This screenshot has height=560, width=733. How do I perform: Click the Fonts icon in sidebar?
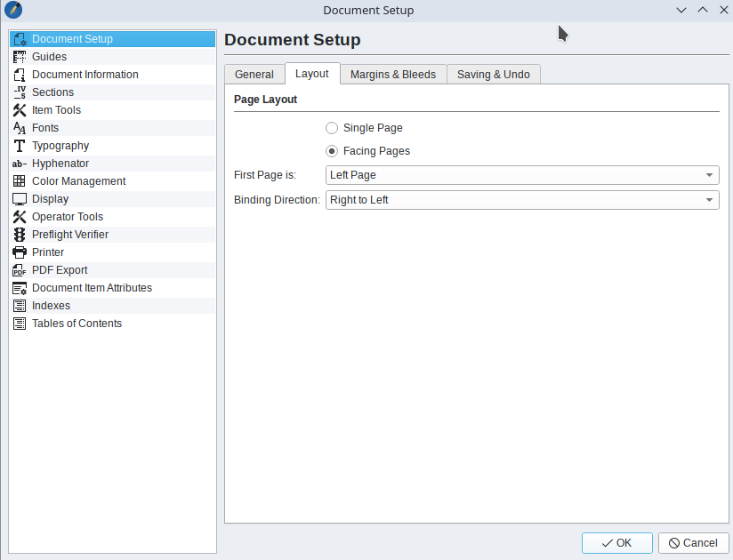coord(20,128)
